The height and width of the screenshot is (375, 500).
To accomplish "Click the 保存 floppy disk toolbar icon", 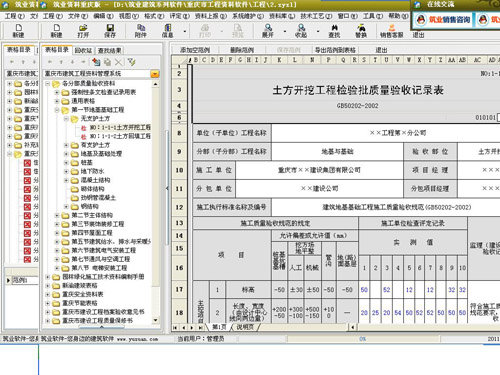I will point(110,28).
